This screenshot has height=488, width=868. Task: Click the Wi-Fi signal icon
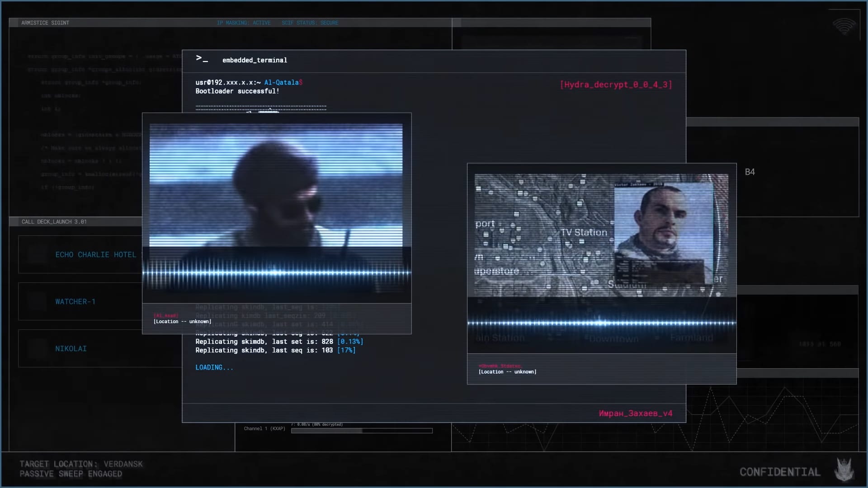844,27
